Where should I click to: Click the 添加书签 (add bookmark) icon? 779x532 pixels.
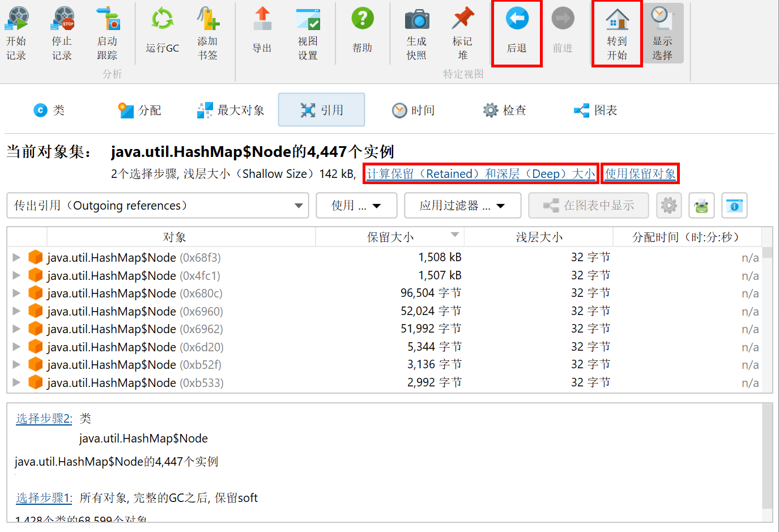pos(207,19)
